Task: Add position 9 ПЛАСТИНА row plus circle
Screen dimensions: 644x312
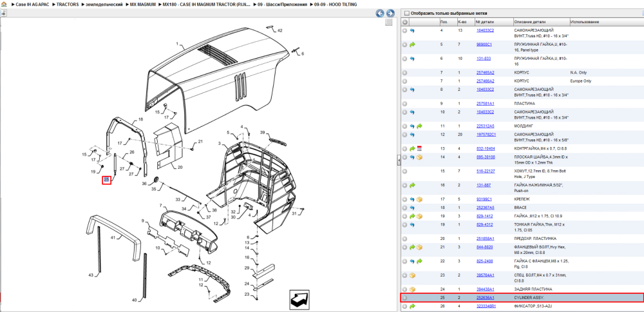Action: tap(404, 104)
